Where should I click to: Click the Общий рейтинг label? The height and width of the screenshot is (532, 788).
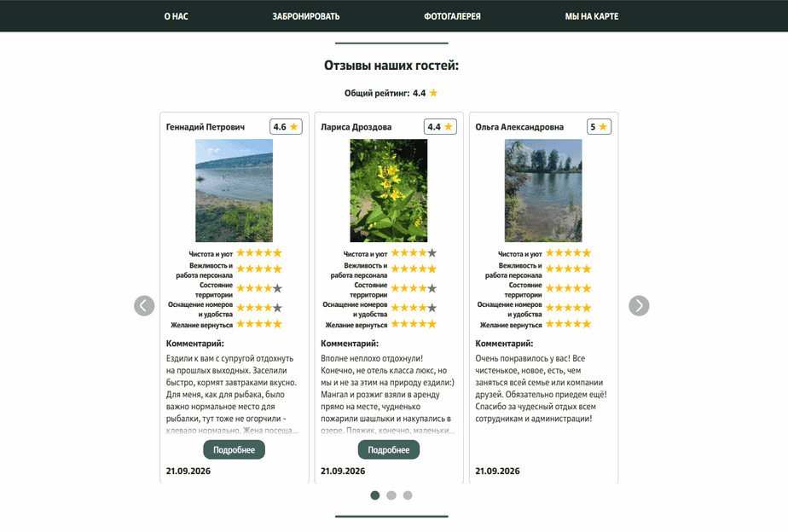pyautogui.click(x=377, y=93)
